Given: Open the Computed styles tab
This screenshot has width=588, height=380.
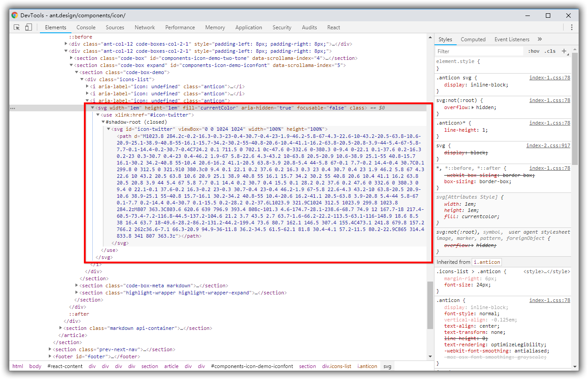Looking at the screenshot, I should point(473,39).
